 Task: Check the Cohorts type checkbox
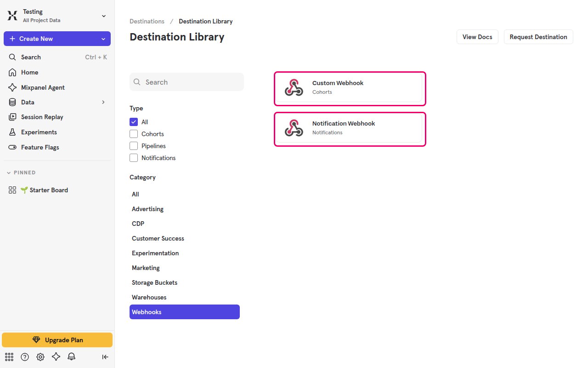click(134, 134)
